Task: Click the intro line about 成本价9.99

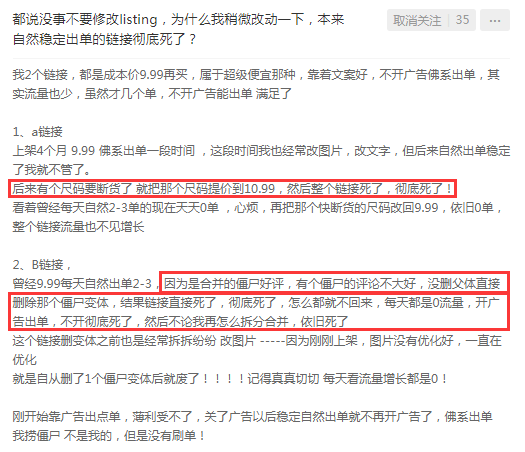Action: pos(256,75)
